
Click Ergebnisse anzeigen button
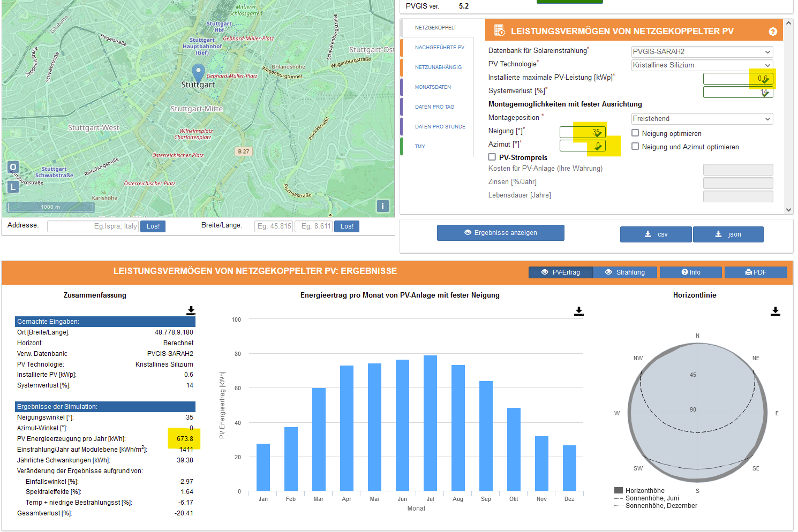[x=501, y=233]
